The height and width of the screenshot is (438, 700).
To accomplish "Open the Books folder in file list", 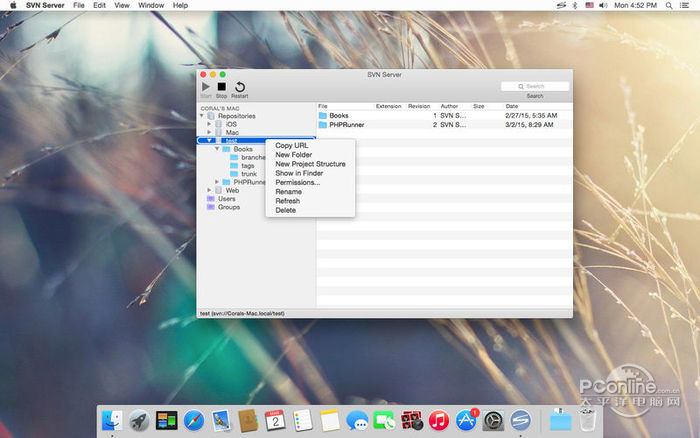I will (x=339, y=116).
